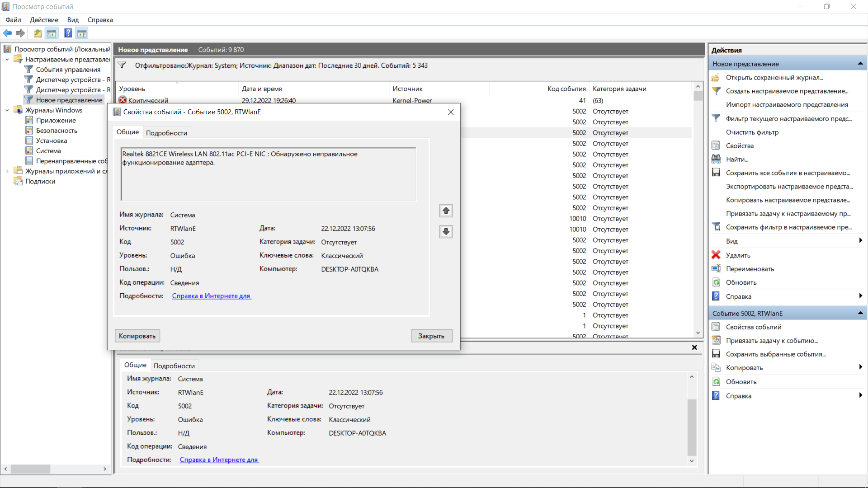The image size is (868, 488).
Task: Click the green Refresh icon under Event 5002
Action: (x=716, y=381)
